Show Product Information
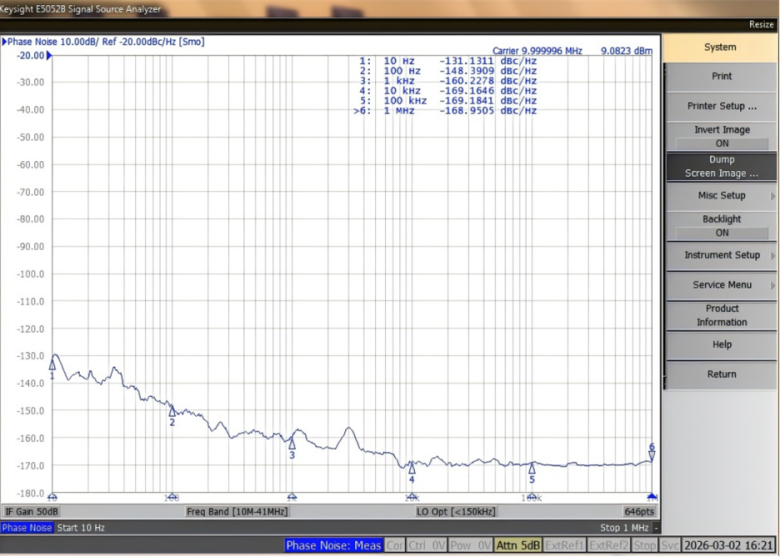 pos(721,315)
